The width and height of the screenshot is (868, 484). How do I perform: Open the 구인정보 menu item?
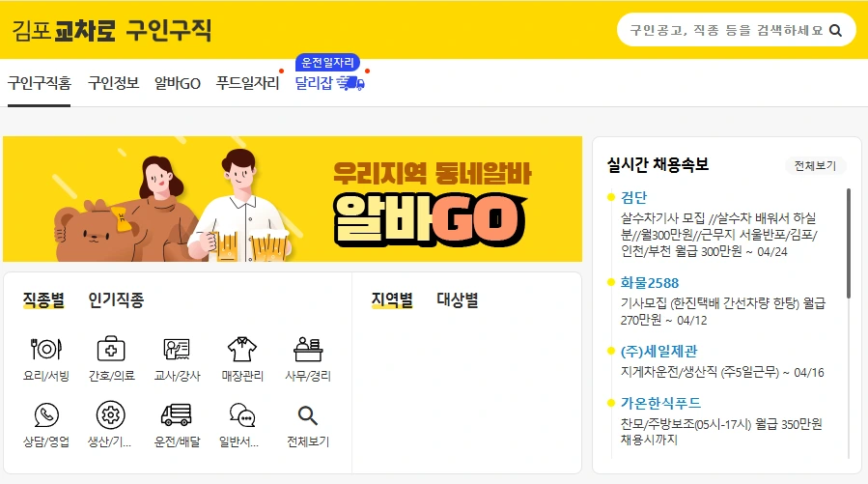[114, 83]
